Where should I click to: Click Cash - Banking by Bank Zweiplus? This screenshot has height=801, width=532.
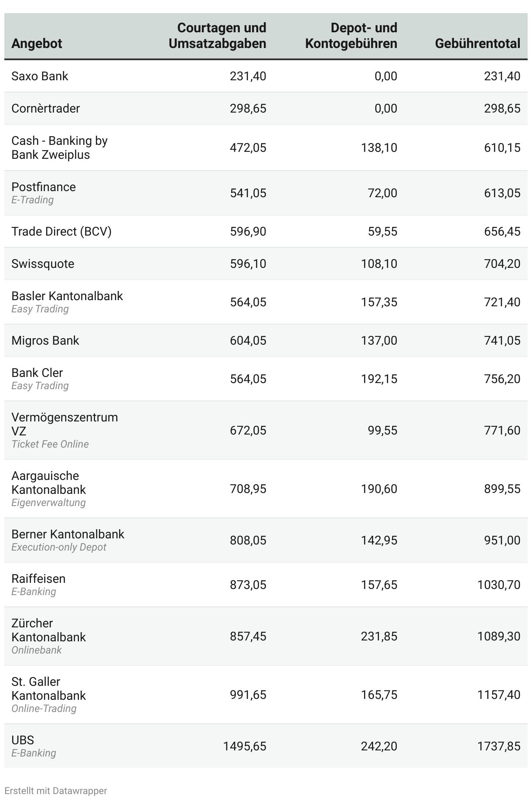(59, 147)
